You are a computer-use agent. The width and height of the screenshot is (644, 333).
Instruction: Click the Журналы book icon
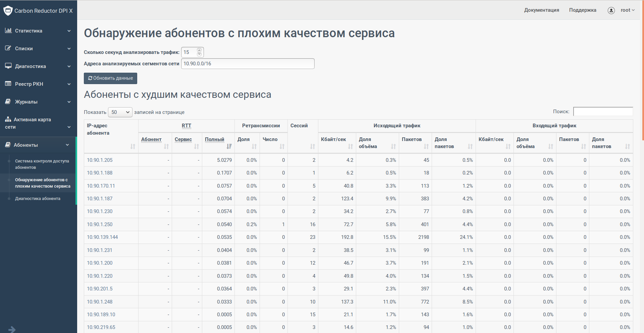(8, 102)
